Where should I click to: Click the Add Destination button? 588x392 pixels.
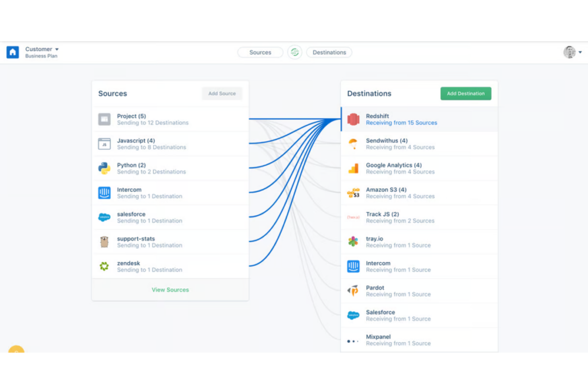pos(466,93)
